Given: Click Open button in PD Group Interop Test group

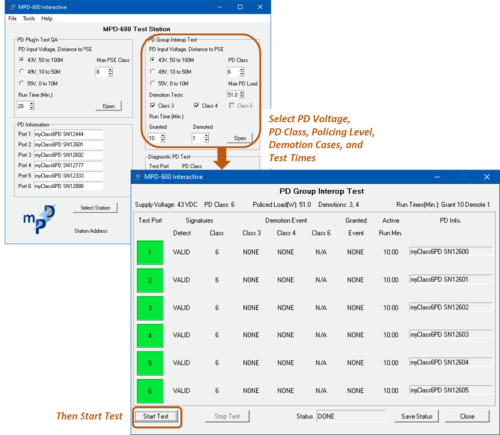Looking at the screenshot, I should click(x=240, y=138).
